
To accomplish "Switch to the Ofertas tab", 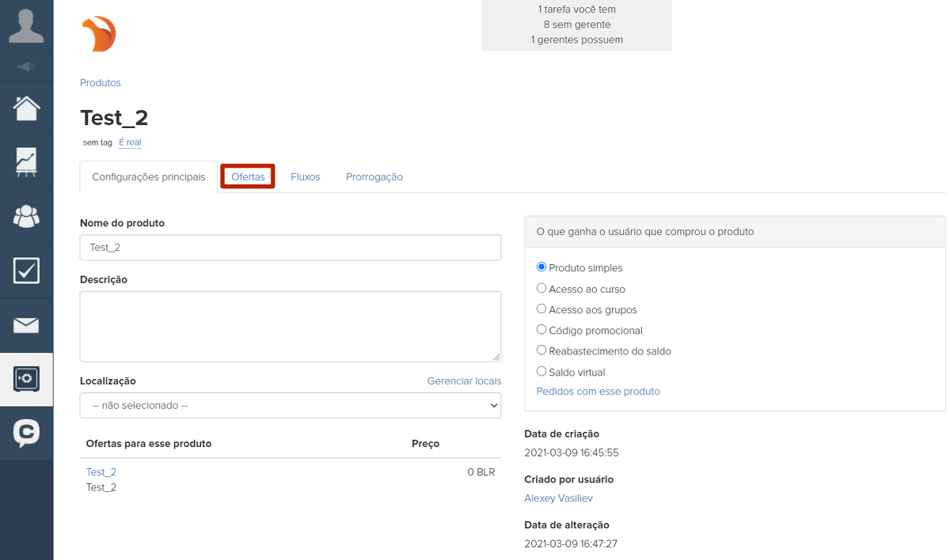I will [x=248, y=176].
